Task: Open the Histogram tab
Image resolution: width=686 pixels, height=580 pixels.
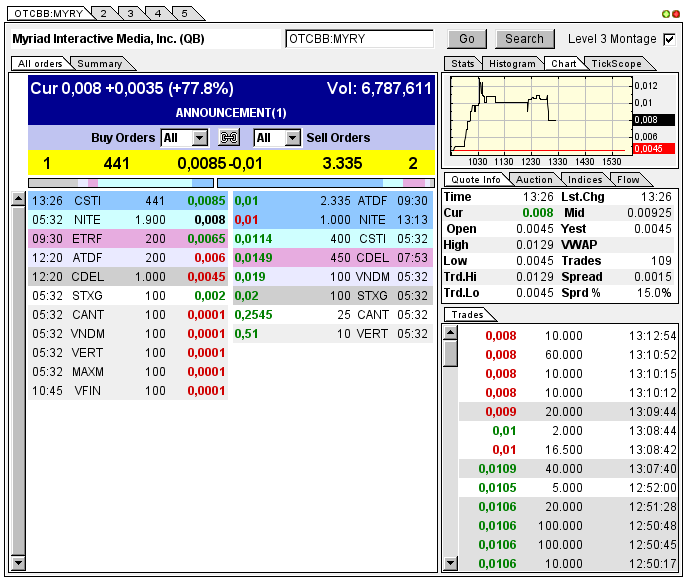Action: (x=512, y=63)
